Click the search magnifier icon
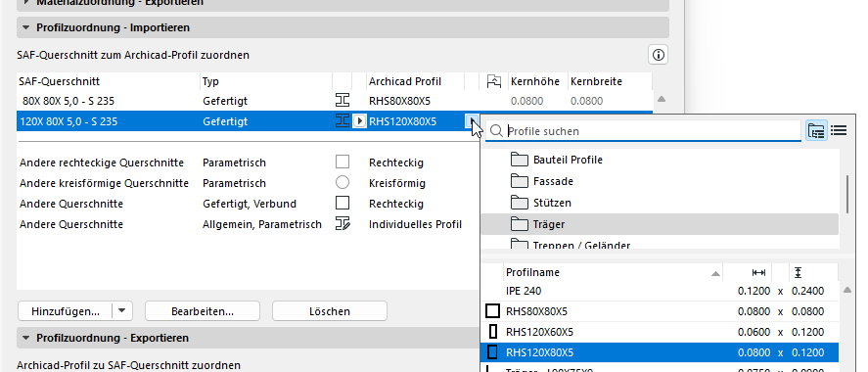The width and height of the screenshot is (868, 372). point(496,131)
